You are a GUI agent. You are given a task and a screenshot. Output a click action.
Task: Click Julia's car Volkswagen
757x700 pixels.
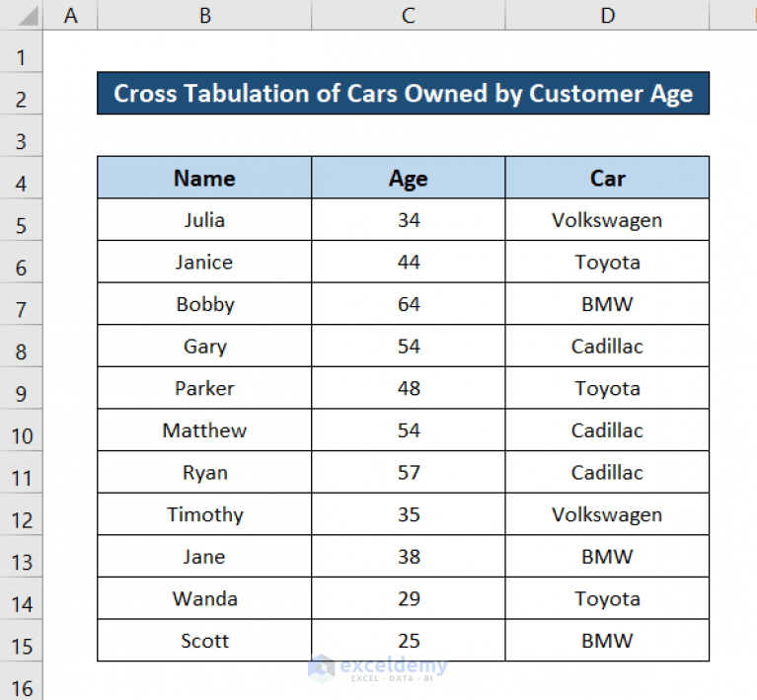point(607,220)
